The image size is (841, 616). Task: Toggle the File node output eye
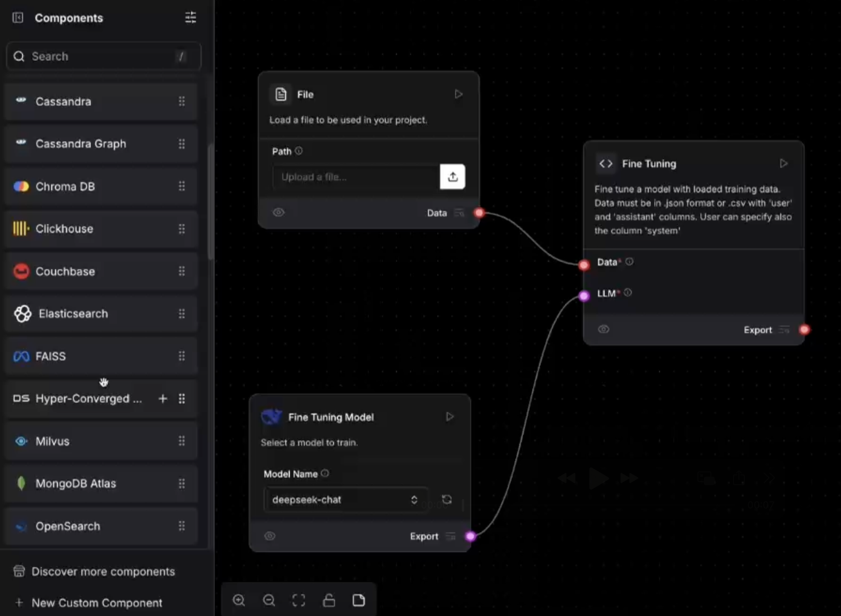[279, 212]
